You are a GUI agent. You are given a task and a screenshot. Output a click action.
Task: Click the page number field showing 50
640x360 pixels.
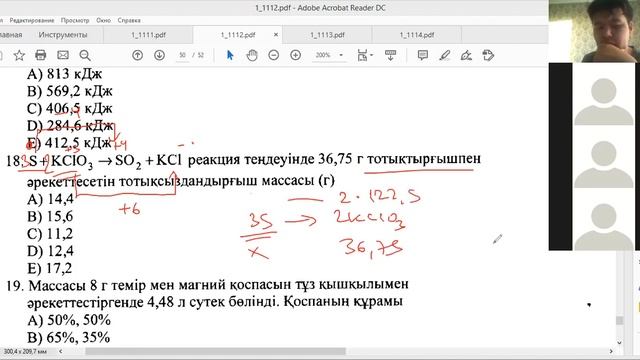tap(182, 55)
